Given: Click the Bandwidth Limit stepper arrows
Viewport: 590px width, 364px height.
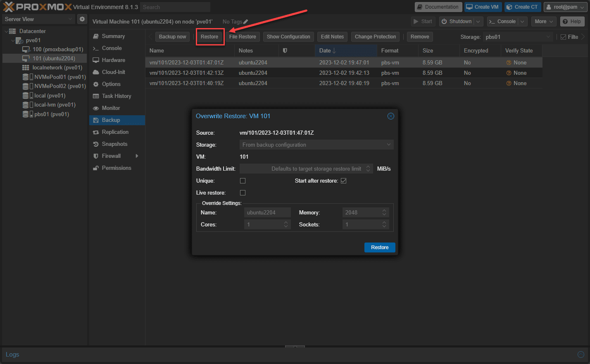Looking at the screenshot, I should pyautogui.click(x=368, y=169).
